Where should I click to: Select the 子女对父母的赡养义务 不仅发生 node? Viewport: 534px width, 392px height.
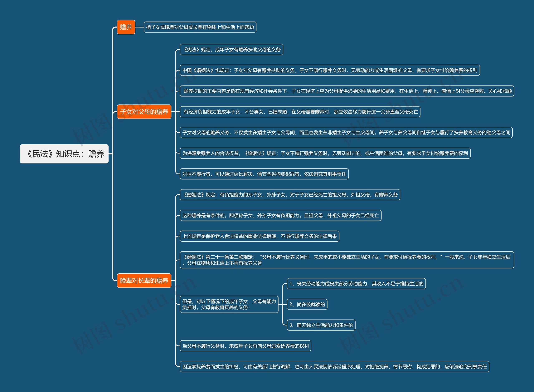click(x=346, y=132)
